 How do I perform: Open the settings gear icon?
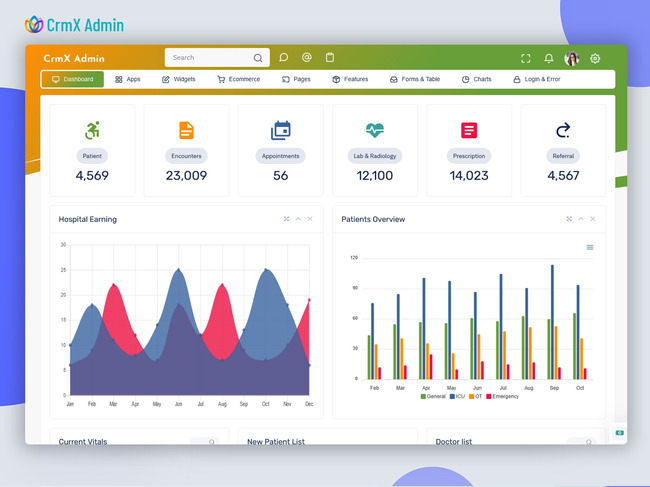pos(595,58)
